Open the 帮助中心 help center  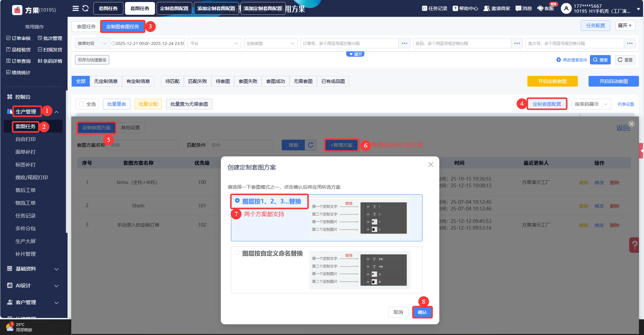tap(465, 8)
